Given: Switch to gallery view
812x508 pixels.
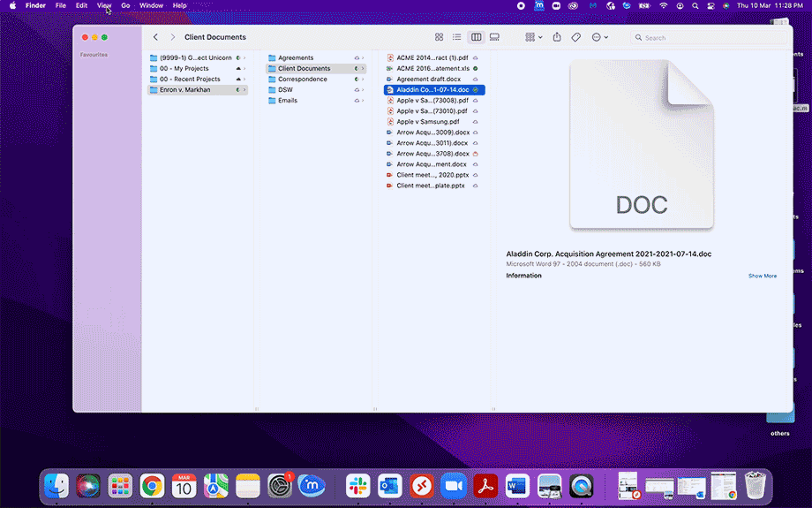Looking at the screenshot, I should [494, 37].
